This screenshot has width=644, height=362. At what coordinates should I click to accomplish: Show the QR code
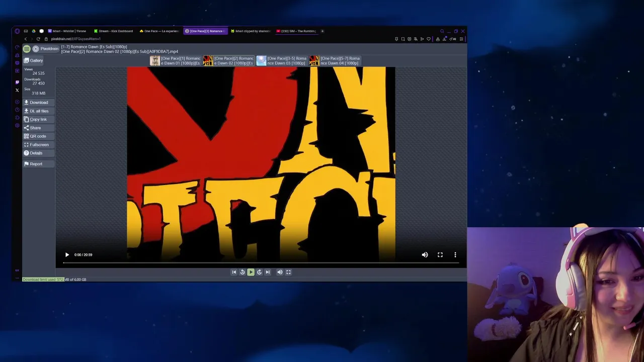coord(38,136)
